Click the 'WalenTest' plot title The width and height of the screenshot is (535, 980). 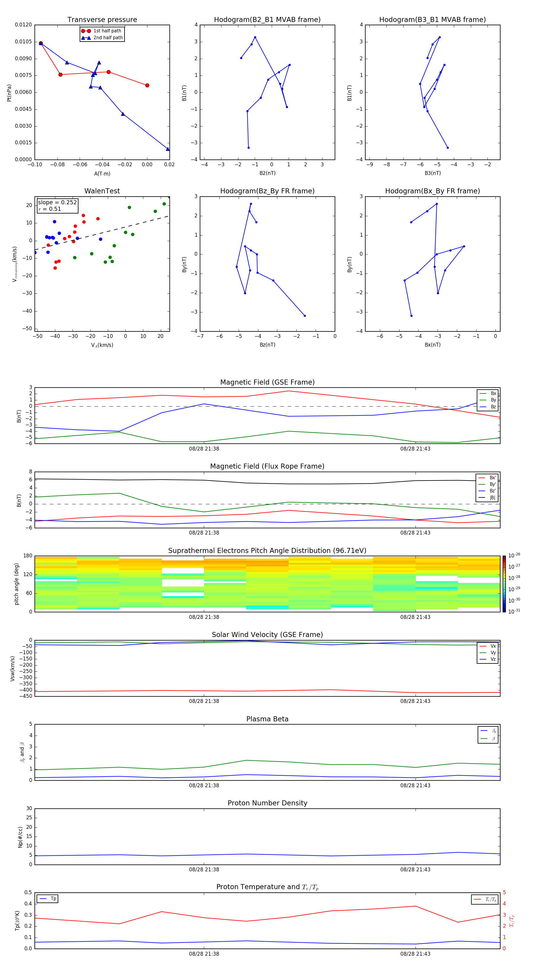[102, 191]
